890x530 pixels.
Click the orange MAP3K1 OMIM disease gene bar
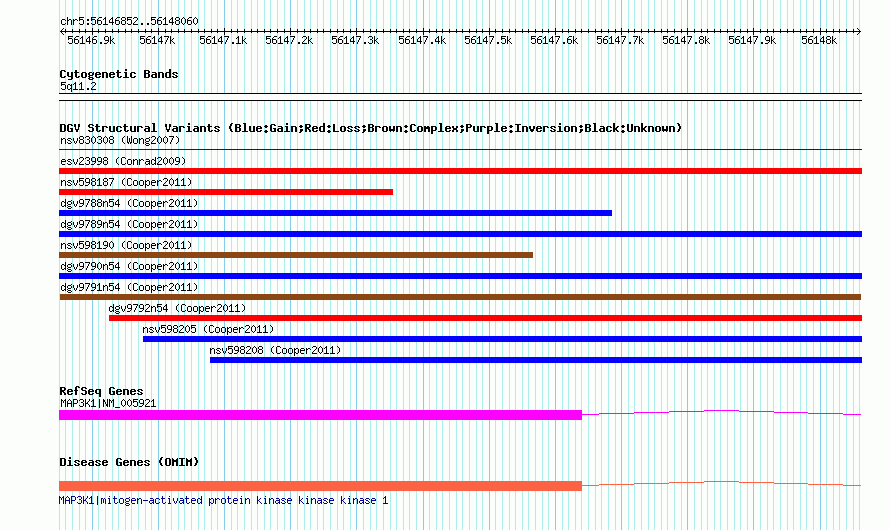320,486
